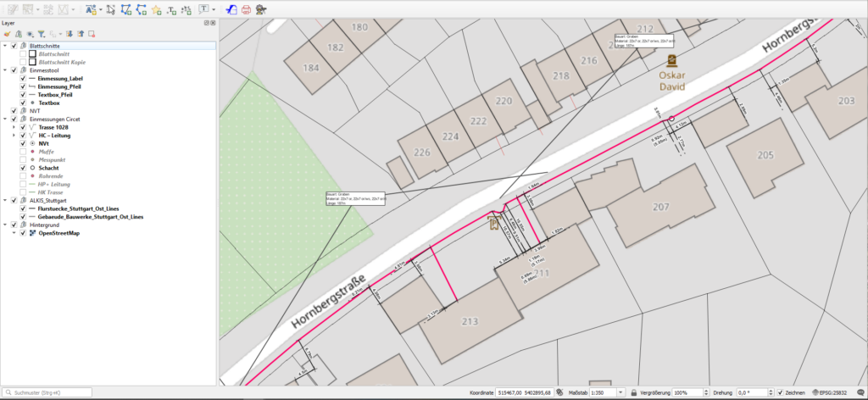Expand the Trasse 1028 layer
Screen dimensions: 868x400
tap(14, 127)
